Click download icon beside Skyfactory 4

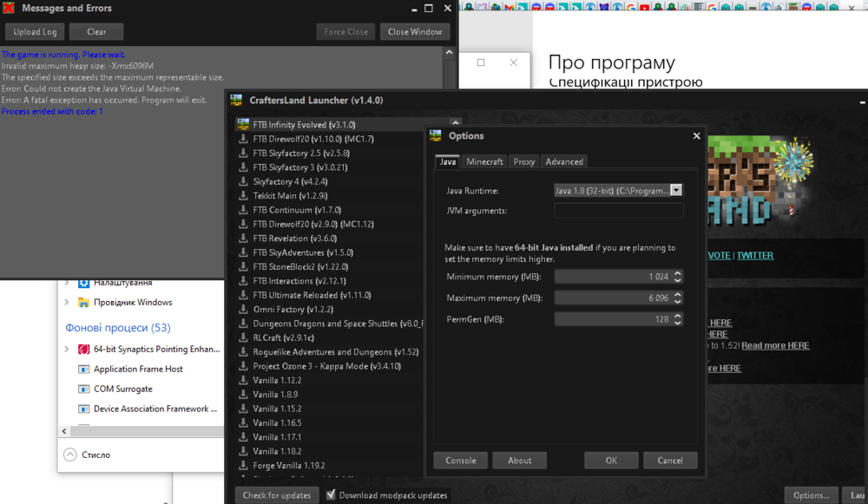click(243, 182)
